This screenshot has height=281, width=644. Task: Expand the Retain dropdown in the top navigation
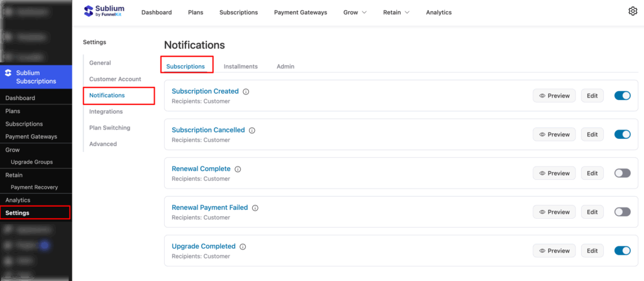tap(396, 13)
